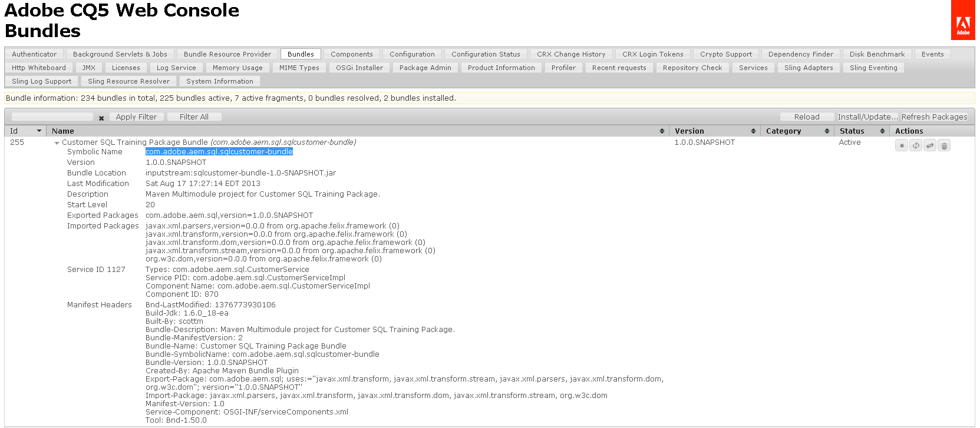Screen dimensions: 980x428
Task: Collapse the Customer SQL Training Package Bundle details
Action: pos(57,143)
